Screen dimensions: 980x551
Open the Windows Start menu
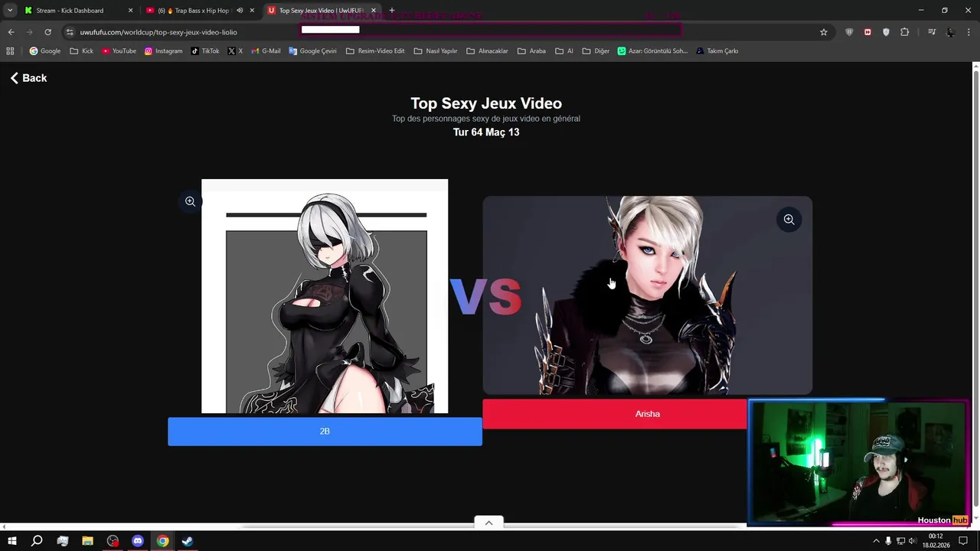pyautogui.click(x=12, y=541)
